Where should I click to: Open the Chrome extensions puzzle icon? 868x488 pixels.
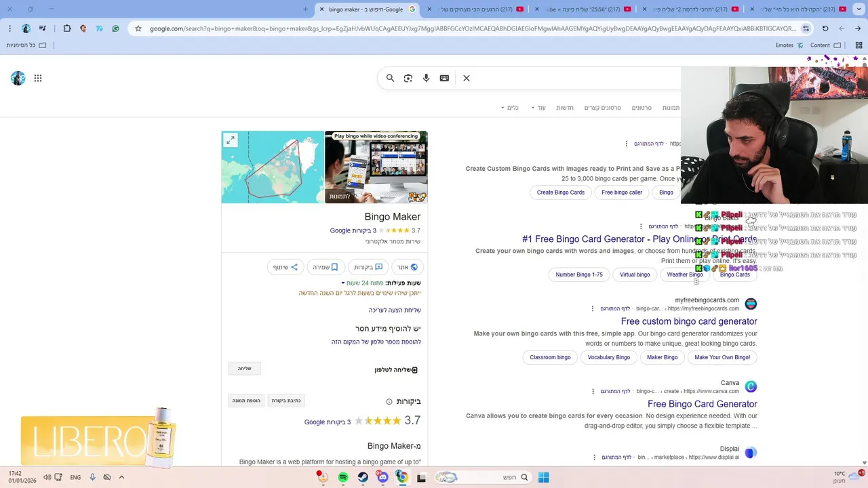click(67, 28)
